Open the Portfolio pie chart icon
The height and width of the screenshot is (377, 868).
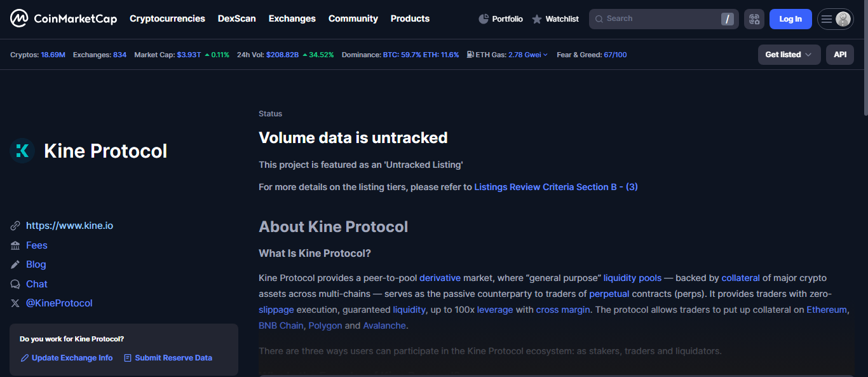pos(484,19)
